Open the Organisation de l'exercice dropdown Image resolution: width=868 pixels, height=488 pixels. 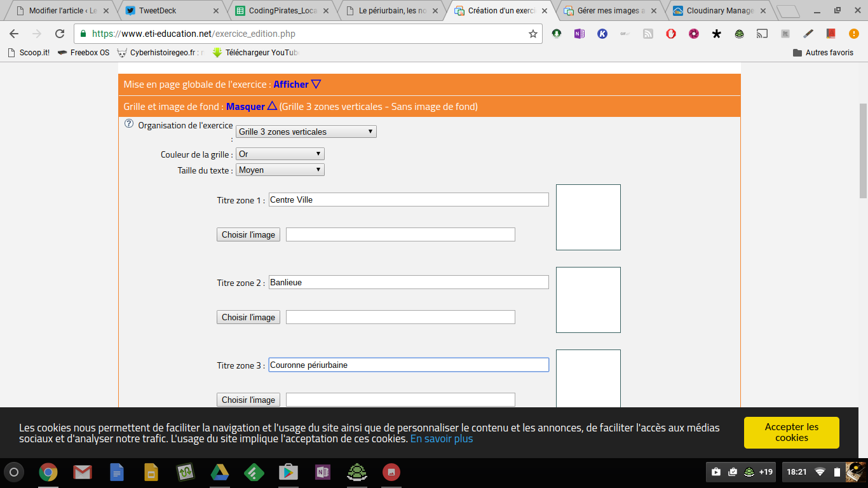(306, 132)
